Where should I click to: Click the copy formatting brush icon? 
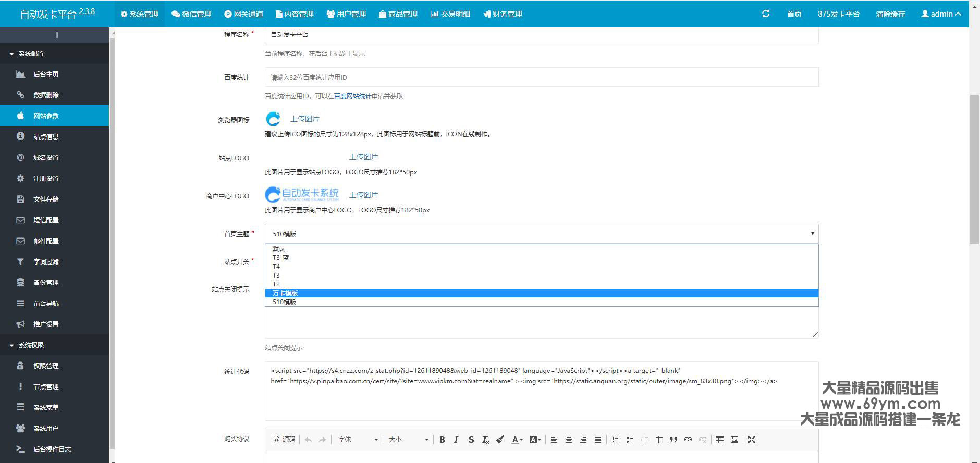(x=500, y=440)
